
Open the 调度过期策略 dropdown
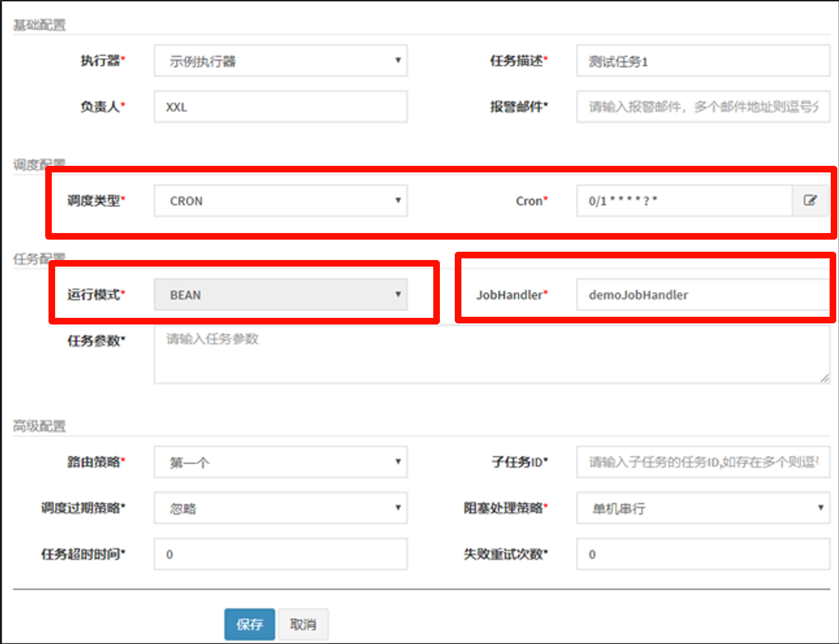tap(280, 508)
